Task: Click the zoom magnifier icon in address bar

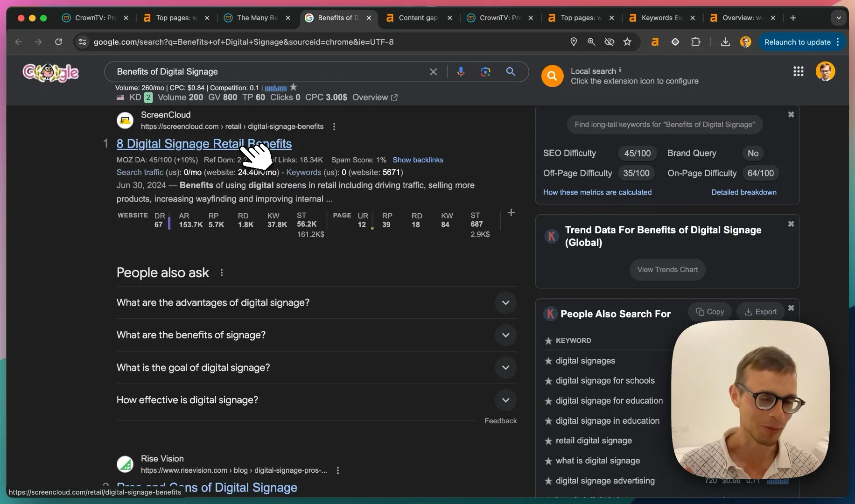Action: pyautogui.click(x=591, y=42)
